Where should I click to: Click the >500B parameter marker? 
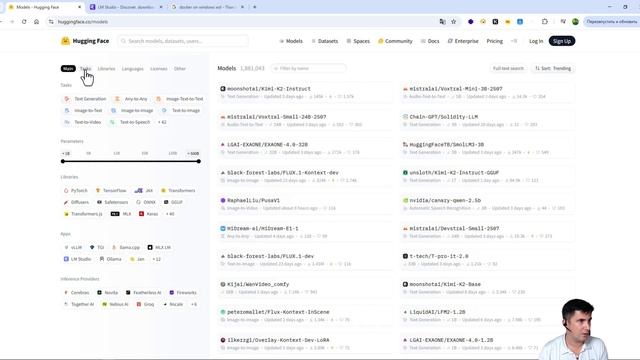pyautogui.click(x=193, y=153)
